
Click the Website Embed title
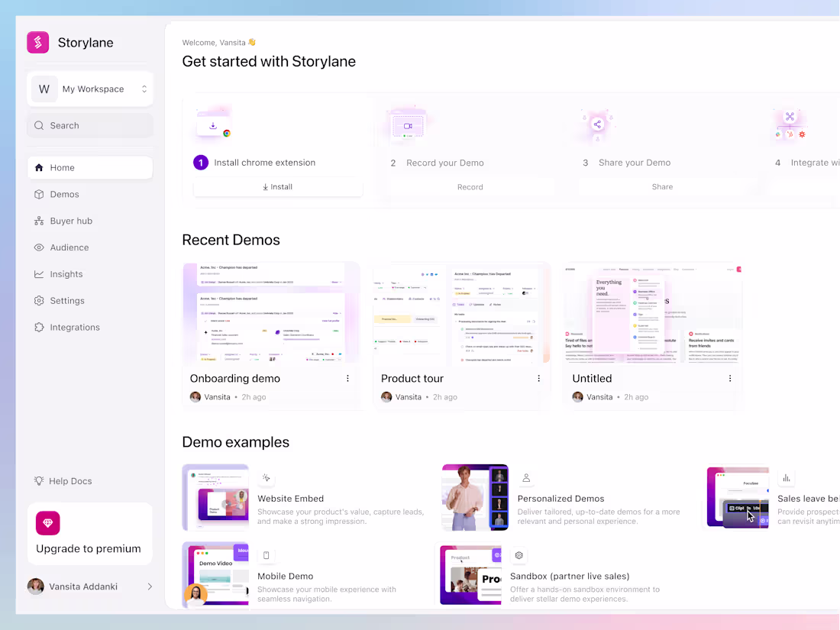(x=291, y=499)
